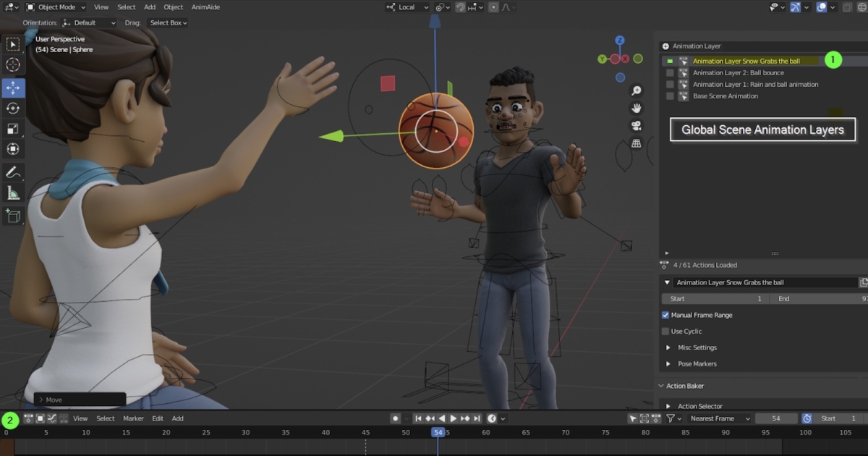Click the Add Cube tool
This screenshot has width=868, height=456.
pos(13,216)
